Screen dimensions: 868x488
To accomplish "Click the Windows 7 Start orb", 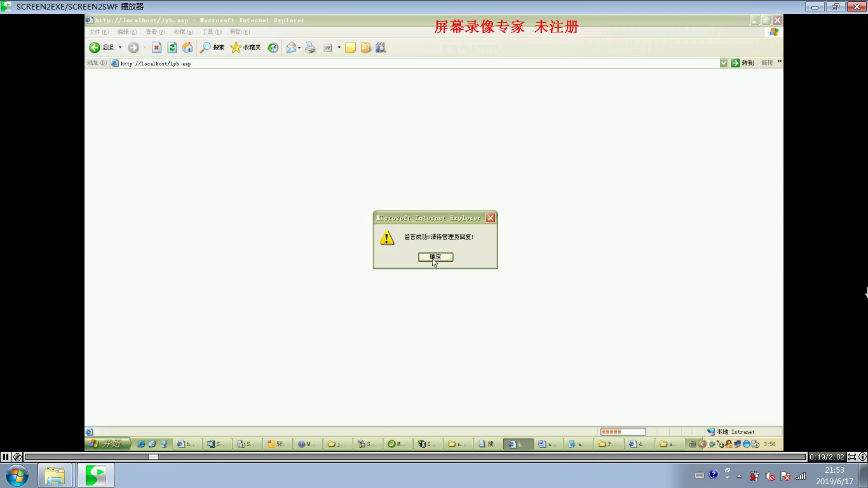I will 17,475.
